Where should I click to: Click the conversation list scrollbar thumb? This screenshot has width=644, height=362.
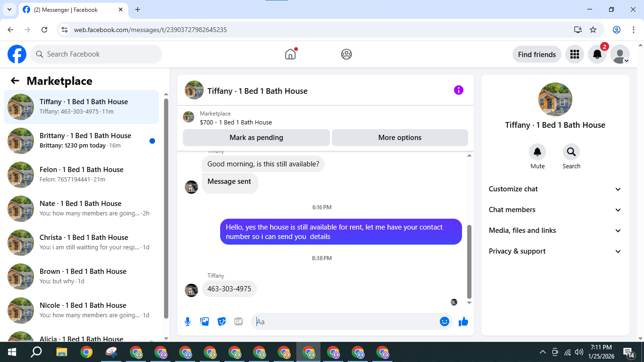tap(166, 208)
